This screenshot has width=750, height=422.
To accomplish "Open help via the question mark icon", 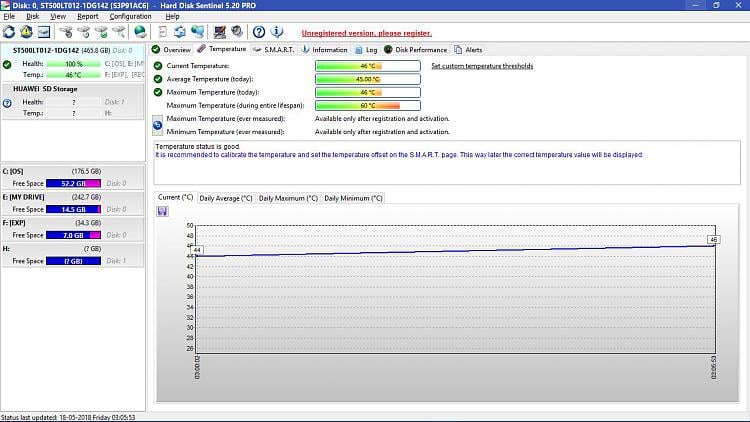I will point(258,32).
